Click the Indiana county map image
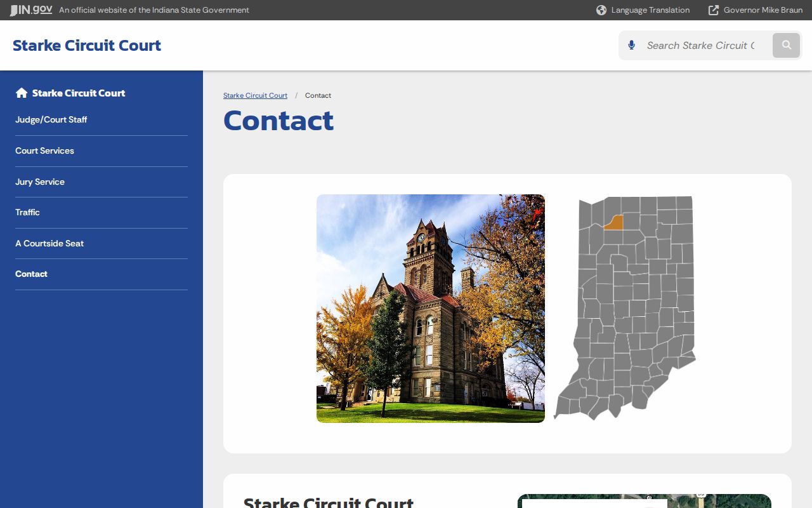Screen dimensions: 812x508 point(625,309)
